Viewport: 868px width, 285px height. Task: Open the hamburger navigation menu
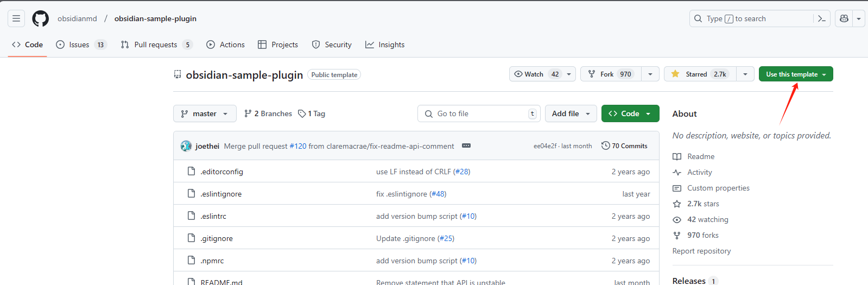[16, 18]
